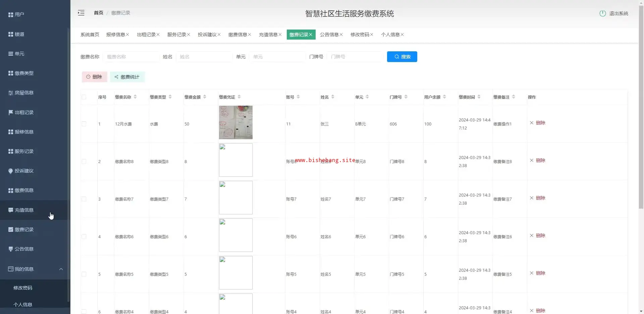Sort by 缴费时间 column arrows
The height and width of the screenshot is (314, 644).
(479, 97)
